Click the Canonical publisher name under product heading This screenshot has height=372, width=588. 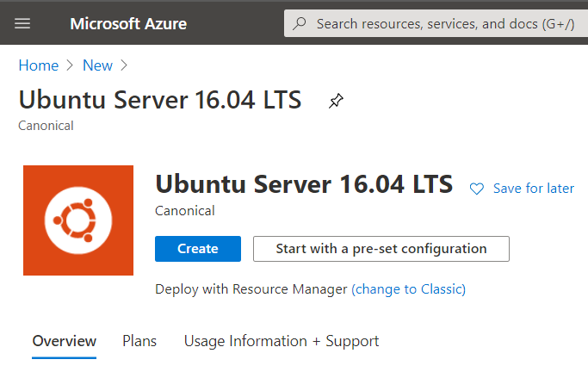[185, 210]
